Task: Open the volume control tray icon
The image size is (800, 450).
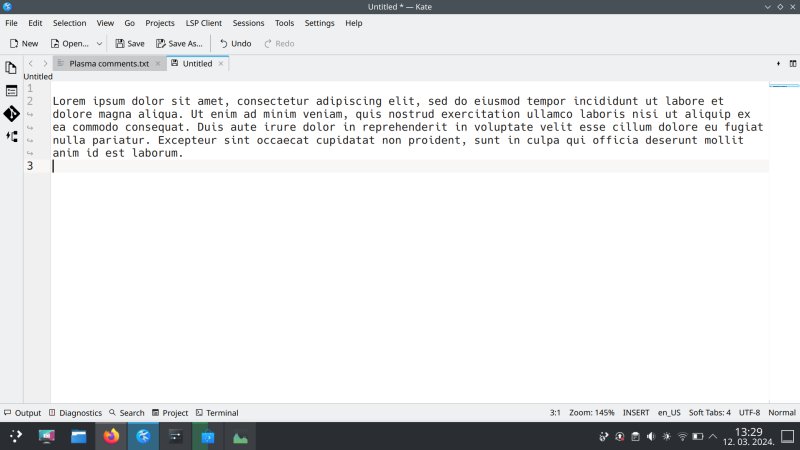Action: [x=651, y=437]
